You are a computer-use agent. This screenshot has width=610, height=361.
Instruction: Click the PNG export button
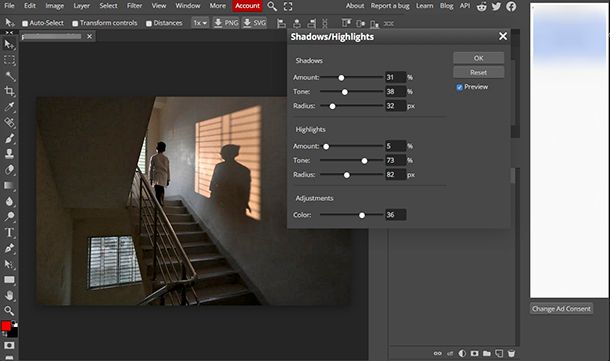(x=226, y=23)
